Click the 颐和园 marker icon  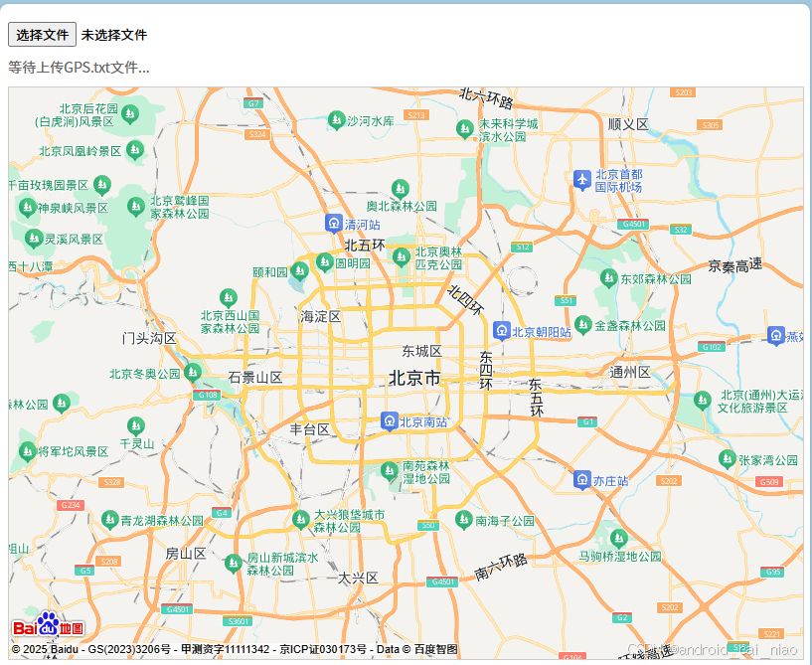pos(300,270)
